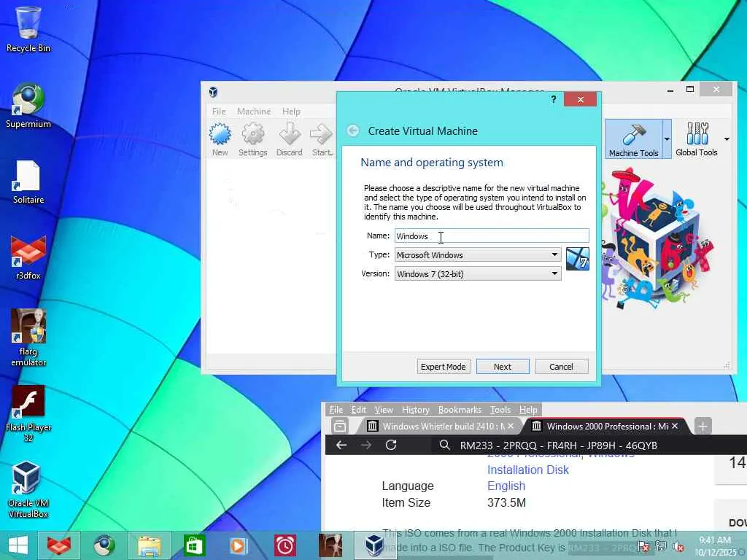Expand the Type dropdown
Viewport: 747px width, 560px height.
[554, 254]
